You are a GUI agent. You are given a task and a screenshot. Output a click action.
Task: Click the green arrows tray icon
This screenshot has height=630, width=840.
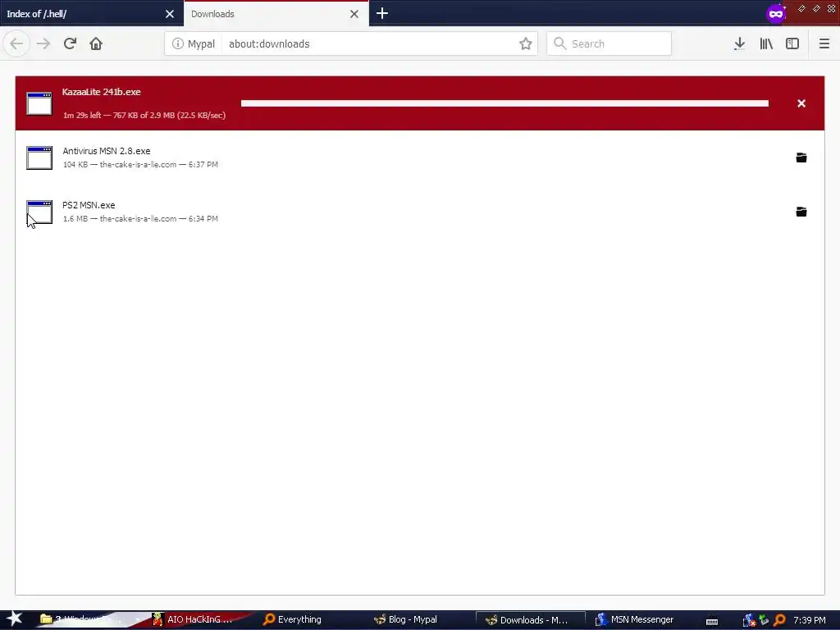coord(764,620)
